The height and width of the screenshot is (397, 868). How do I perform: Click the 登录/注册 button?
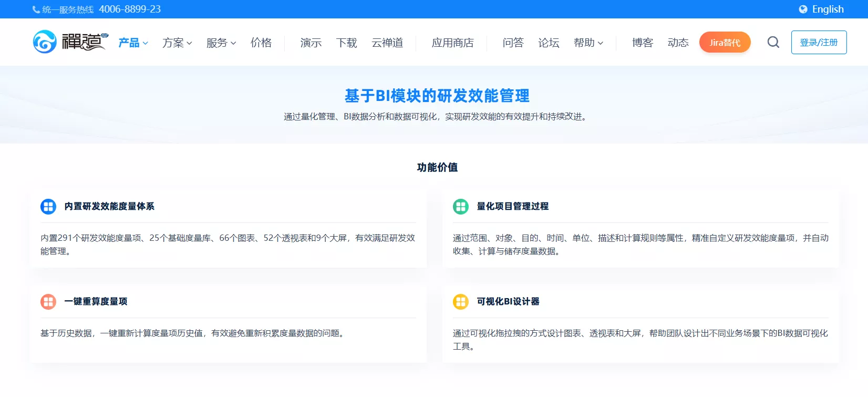pos(819,43)
